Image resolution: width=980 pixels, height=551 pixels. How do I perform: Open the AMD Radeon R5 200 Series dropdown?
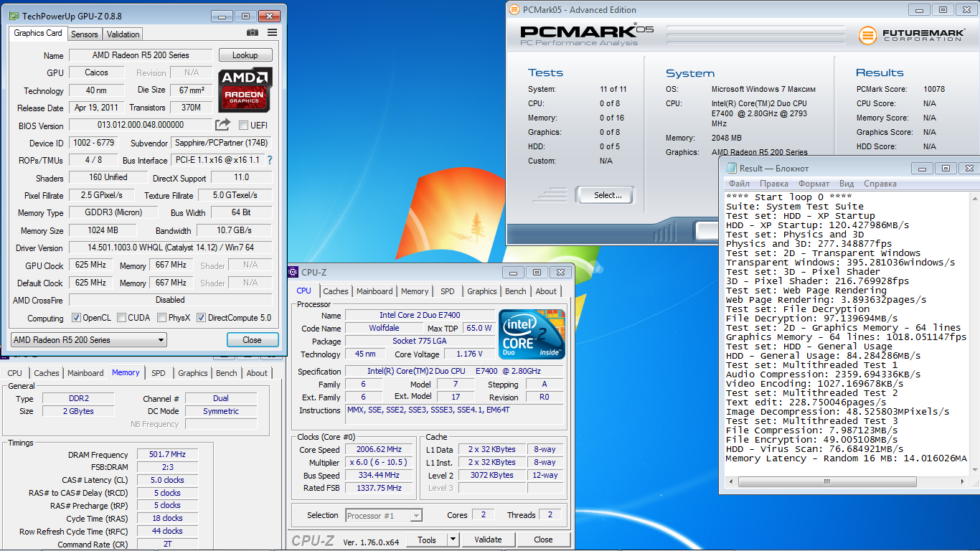tap(89, 340)
